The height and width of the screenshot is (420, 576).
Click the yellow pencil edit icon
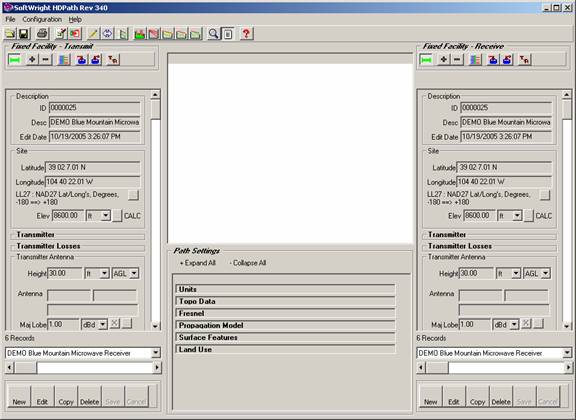pos(93,34)
